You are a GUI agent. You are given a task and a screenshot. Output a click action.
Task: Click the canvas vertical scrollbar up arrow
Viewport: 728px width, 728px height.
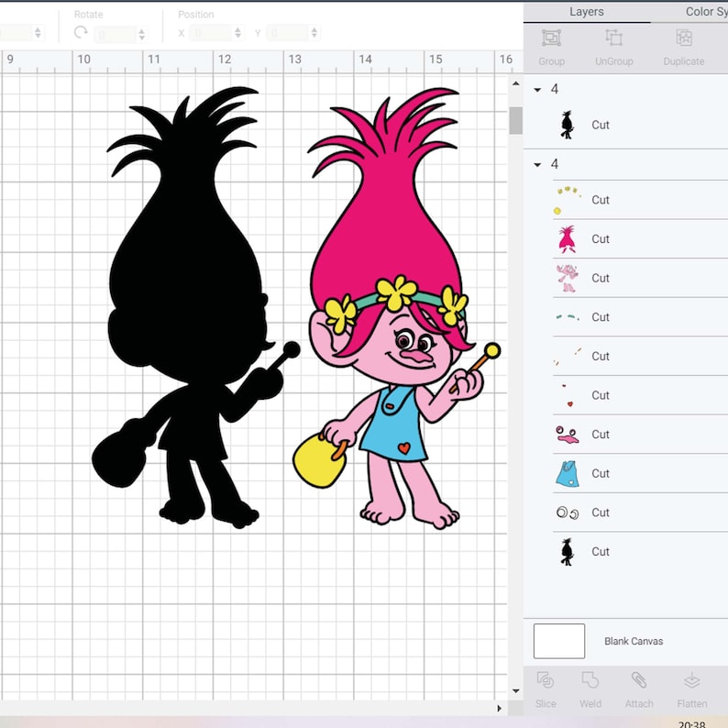tap(516, 84)
